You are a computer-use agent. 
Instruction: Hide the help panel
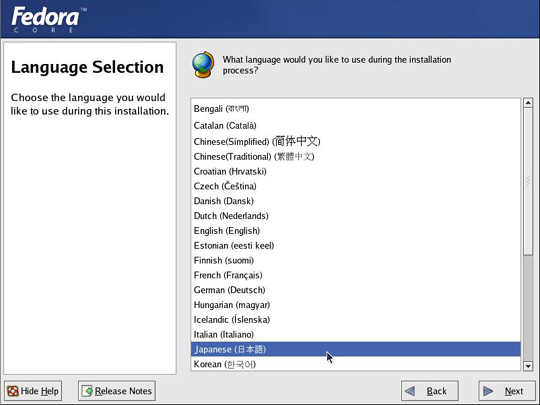[x=33, y=391]
